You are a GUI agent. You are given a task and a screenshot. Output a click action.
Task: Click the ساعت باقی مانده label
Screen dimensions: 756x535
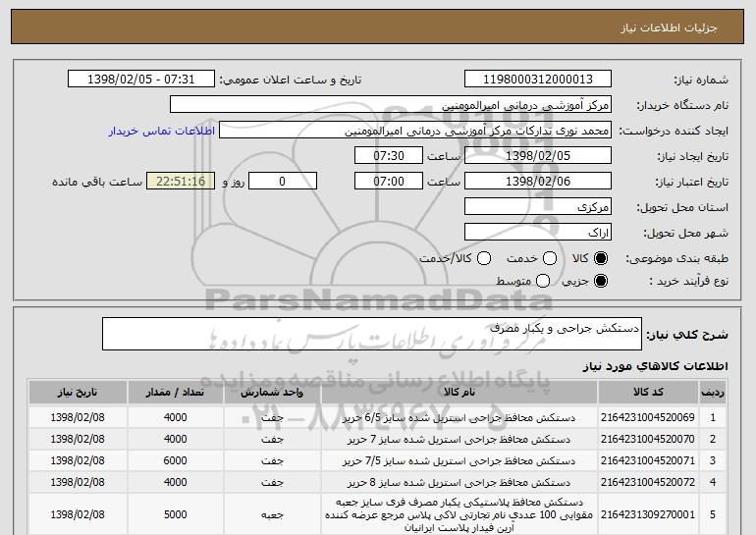[x=97, y=182]
